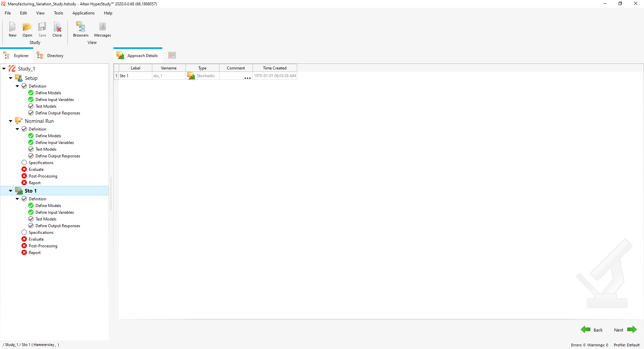Click the panel splitter handle beside Explorer tree

click(111, 194)
